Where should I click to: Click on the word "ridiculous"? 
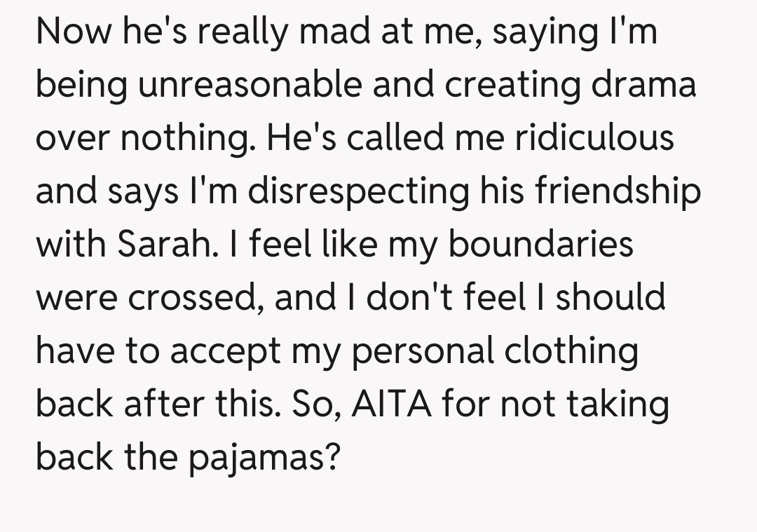[594, 137]
